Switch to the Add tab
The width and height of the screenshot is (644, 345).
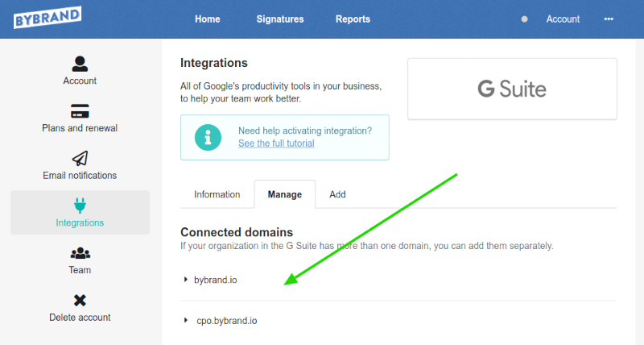coord(337,194)
